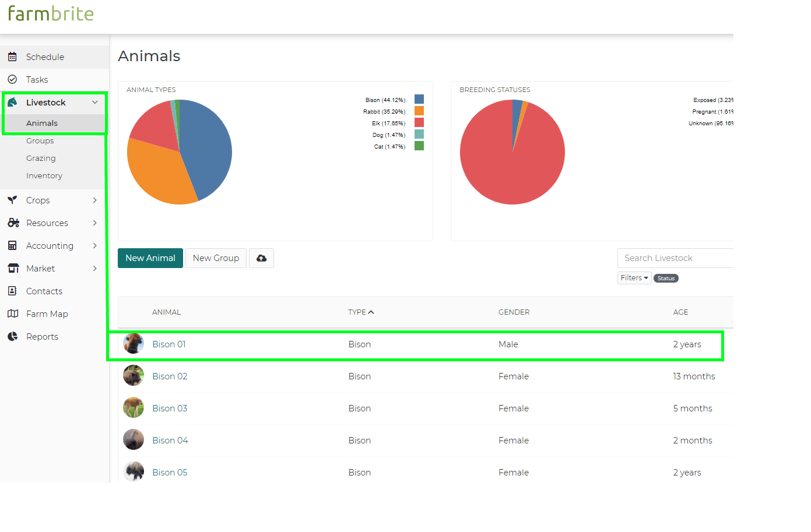The width and height of the screenshot is (811, 532).
Task: Expand the Accounting submenu arrow
Action: (x=95, y=245)
